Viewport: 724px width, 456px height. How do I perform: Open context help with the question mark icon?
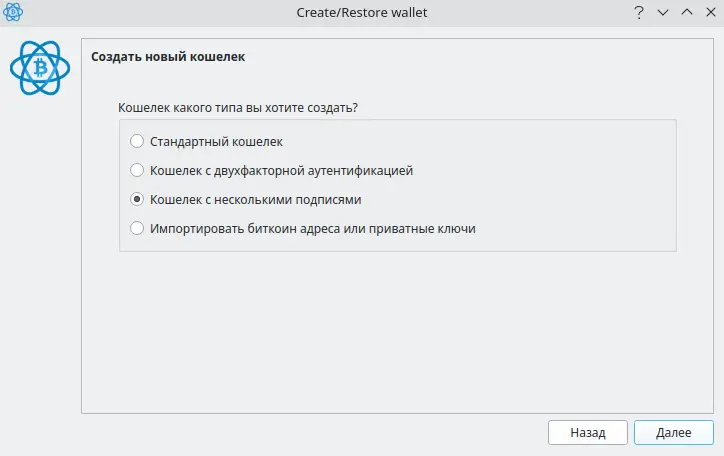coord(639,12)
